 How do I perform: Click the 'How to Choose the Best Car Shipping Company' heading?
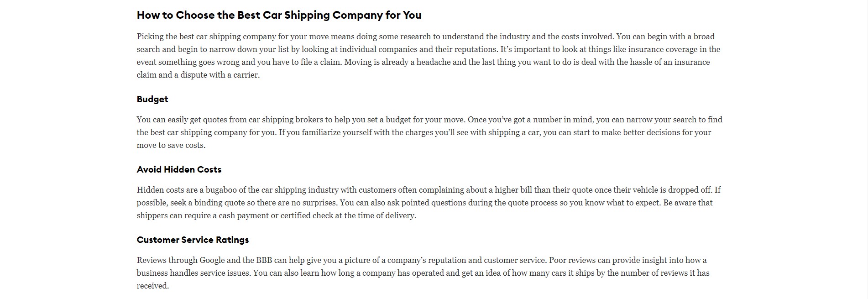click(279, 15)
